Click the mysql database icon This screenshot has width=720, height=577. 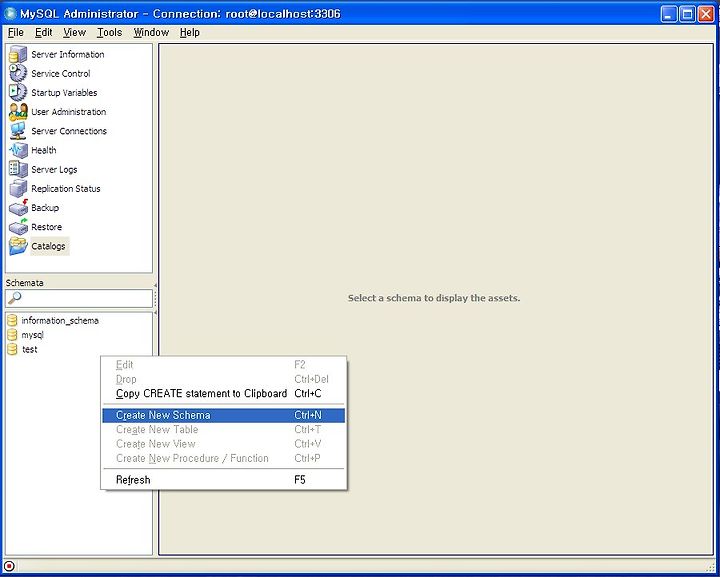tap(12, 335)
